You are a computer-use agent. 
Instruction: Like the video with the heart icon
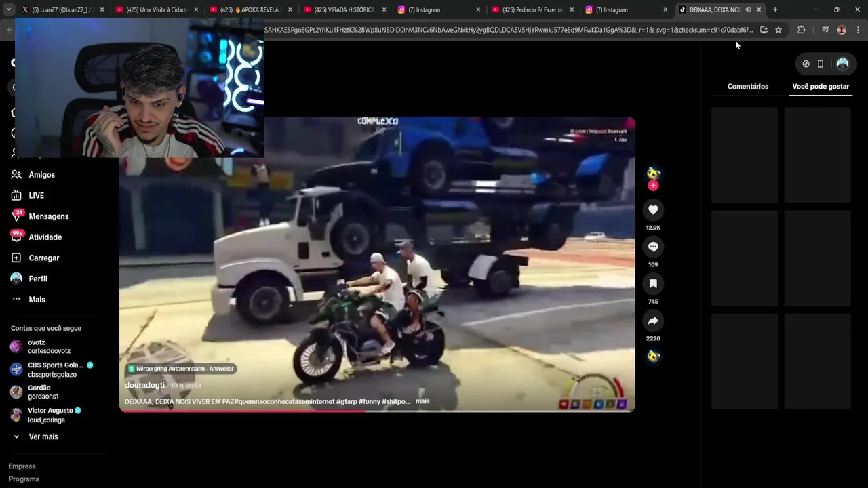[x=653, y=210]
